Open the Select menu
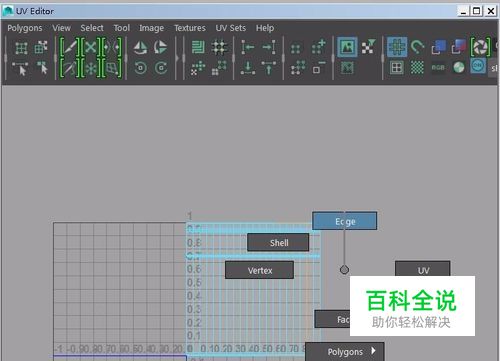The height and width of the screenshot is (361, 500). coord(92,28)
